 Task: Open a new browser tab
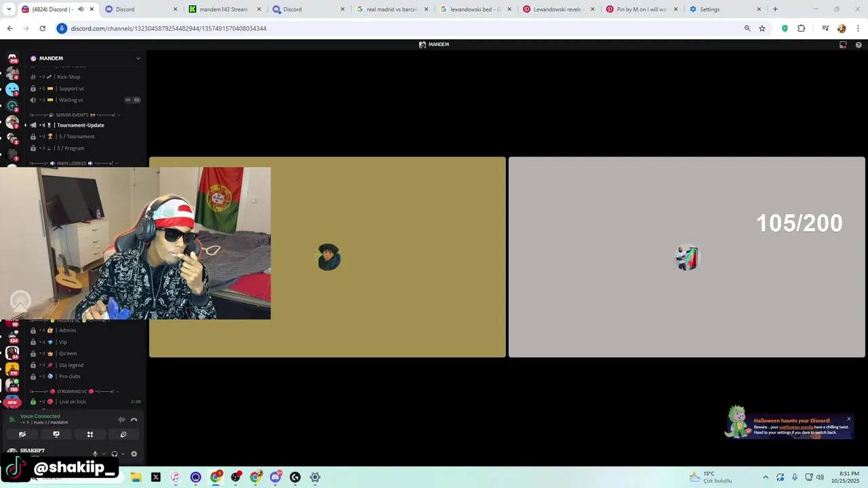(x=775, y=9)
